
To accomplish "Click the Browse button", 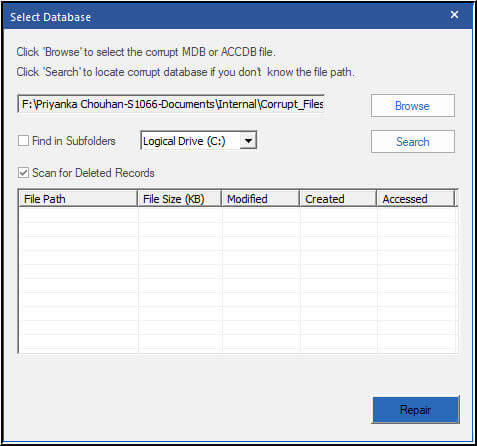I will [413, 106].
